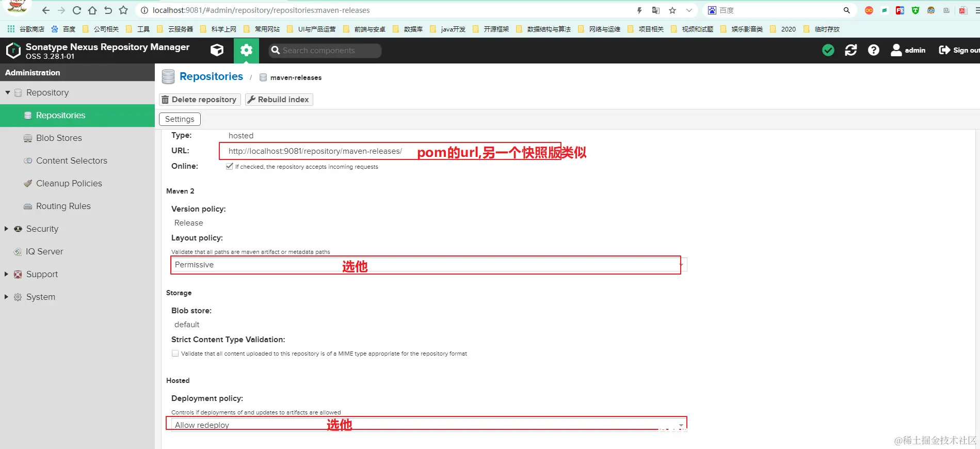Click the maven-releases breadcrumb
Image resolution: width=980 pixels, height=449 pixels.
click(295, 77)
